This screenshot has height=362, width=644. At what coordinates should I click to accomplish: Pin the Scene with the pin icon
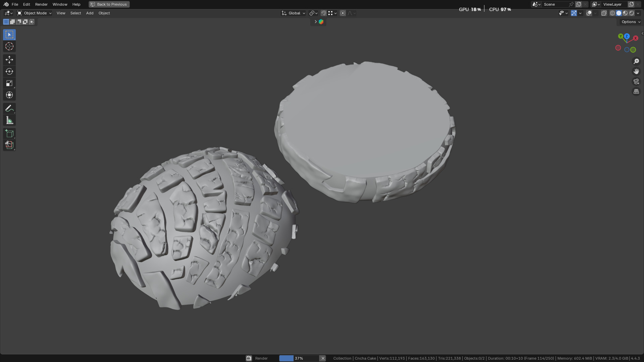click(x=571, y=4)
